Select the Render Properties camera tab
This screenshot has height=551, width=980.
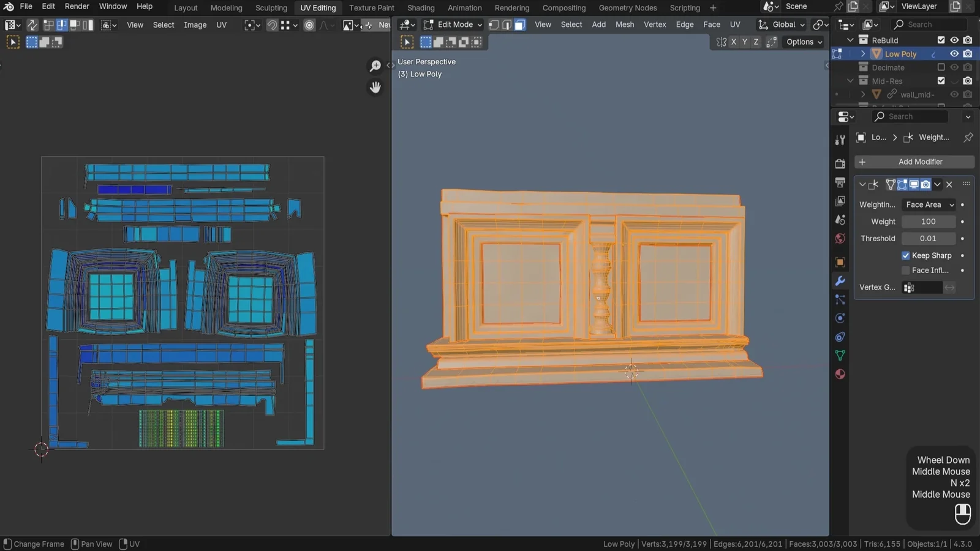(x=840, y=163)
